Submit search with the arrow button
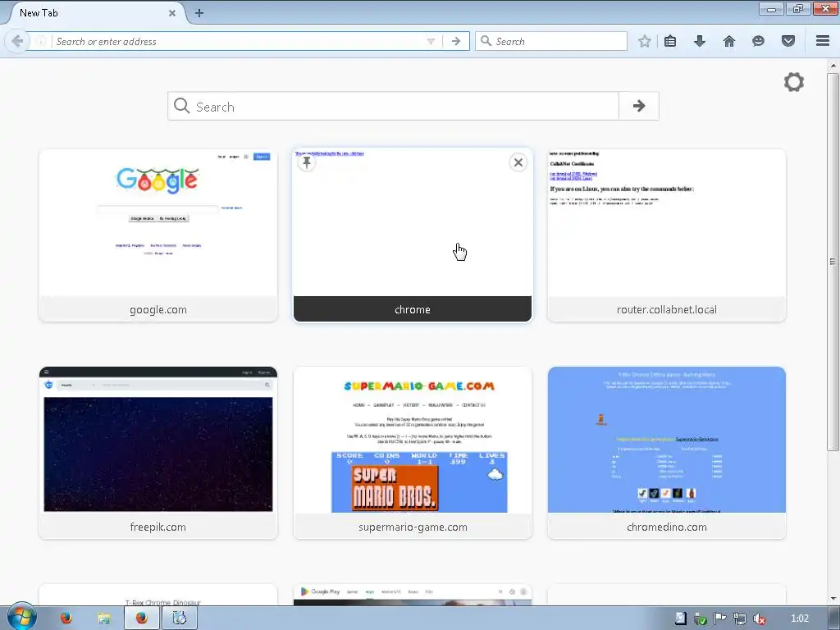The image size is (840, 630). [638, 106]
